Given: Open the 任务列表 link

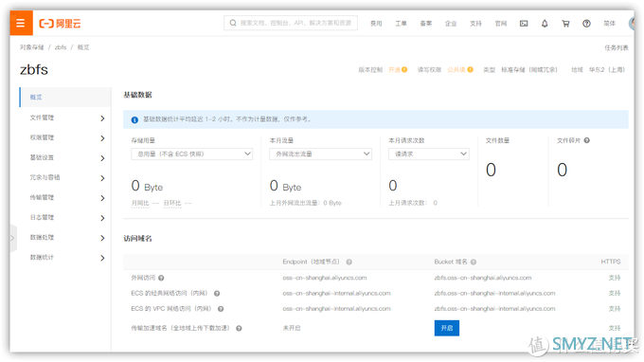Looking at the screenshot, I should point(617,47).
